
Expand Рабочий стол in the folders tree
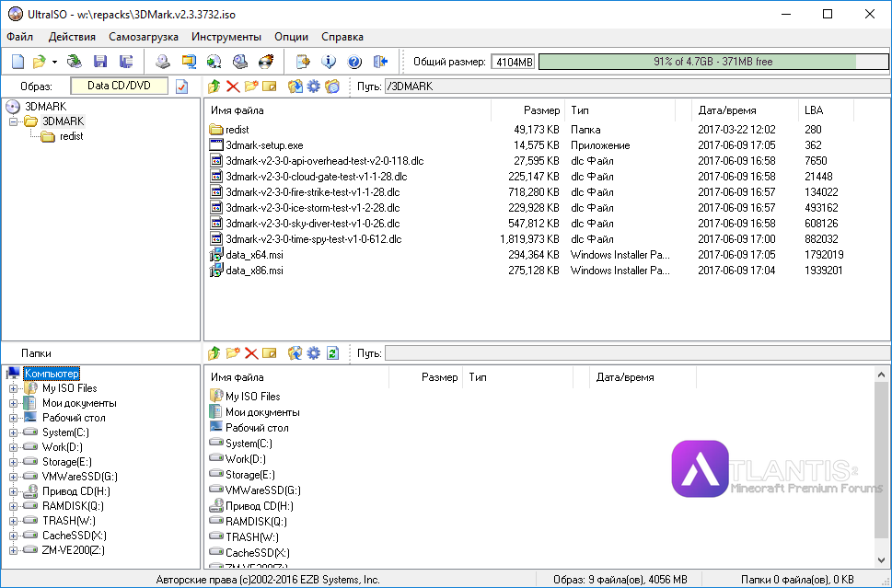(x=13, y=418)
